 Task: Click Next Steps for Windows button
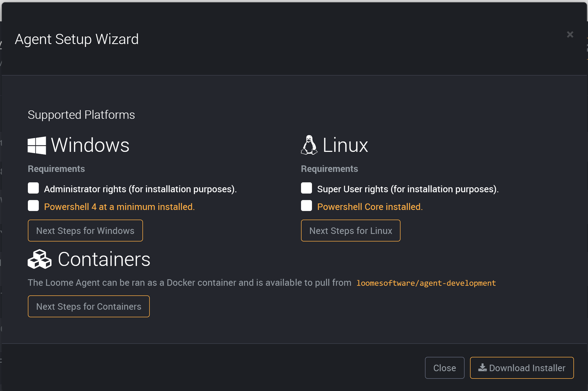[85, 231]
